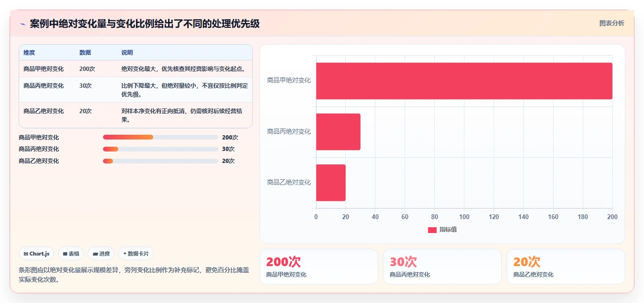Viewport: 644px width, 303px height.
Task: Click the 数据 table column header
Action: [85, 53]
